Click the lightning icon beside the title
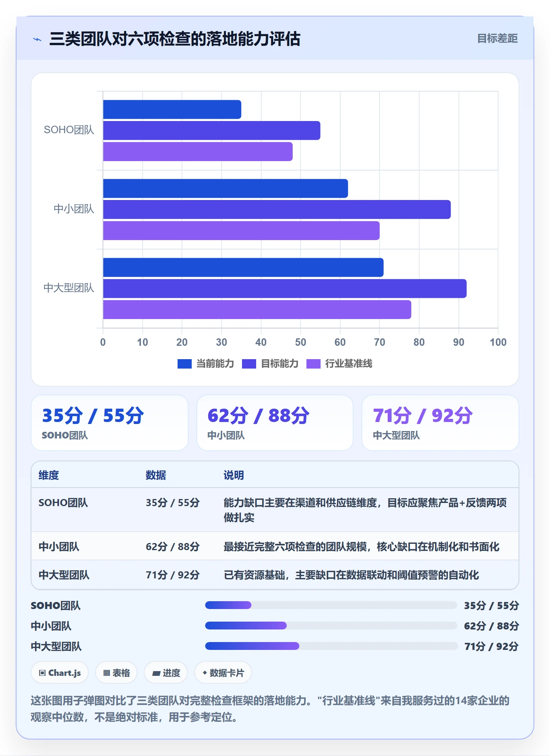550x756 pixels. 37,39
